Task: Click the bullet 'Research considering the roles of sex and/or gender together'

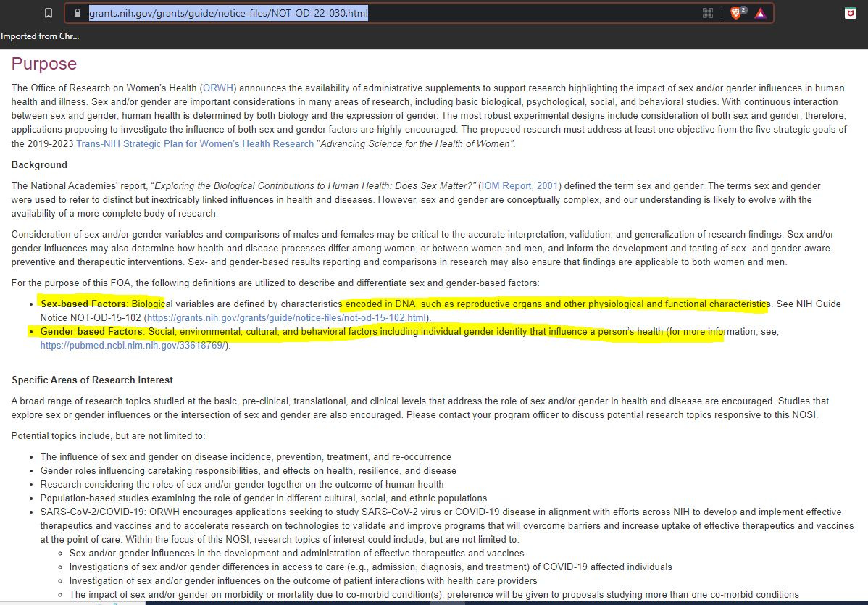Action: 242,485
